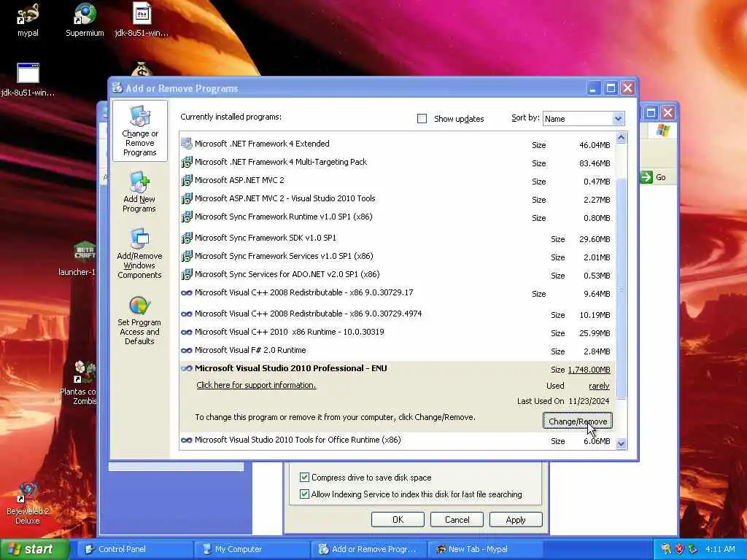Select Microsoft ASP.NET MVC 2 entry
The image size is (747, 560).
tap(398, 181)
